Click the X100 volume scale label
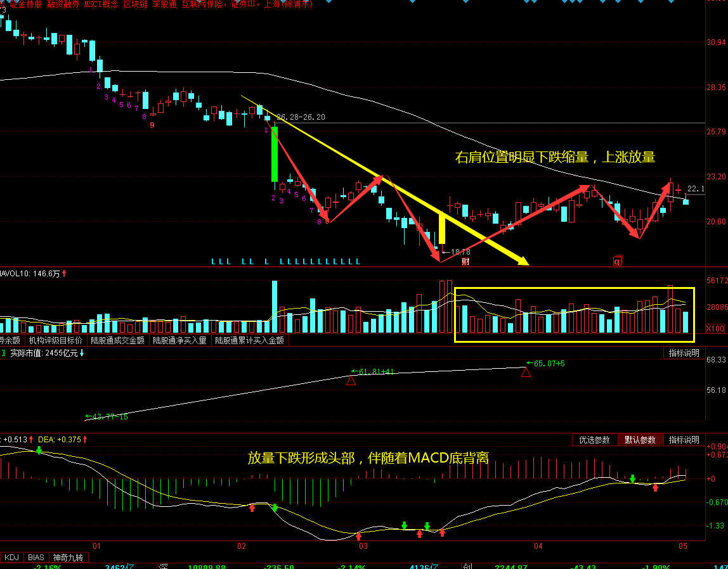Viewport: 728px width, 569px height. [715, 329]
